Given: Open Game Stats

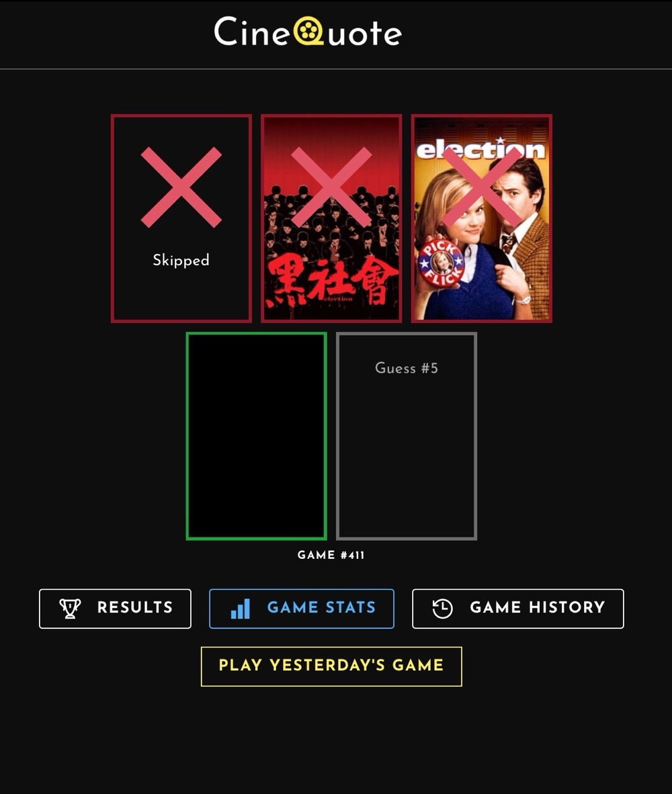Looking at the screenshot, I should tap(301, 609).
